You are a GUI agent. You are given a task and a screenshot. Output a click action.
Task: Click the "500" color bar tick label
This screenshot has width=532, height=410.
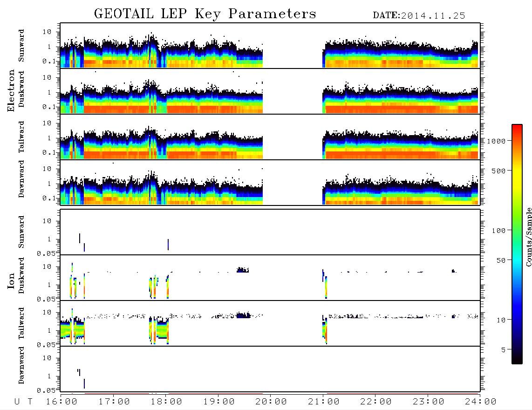coord(498,171)
